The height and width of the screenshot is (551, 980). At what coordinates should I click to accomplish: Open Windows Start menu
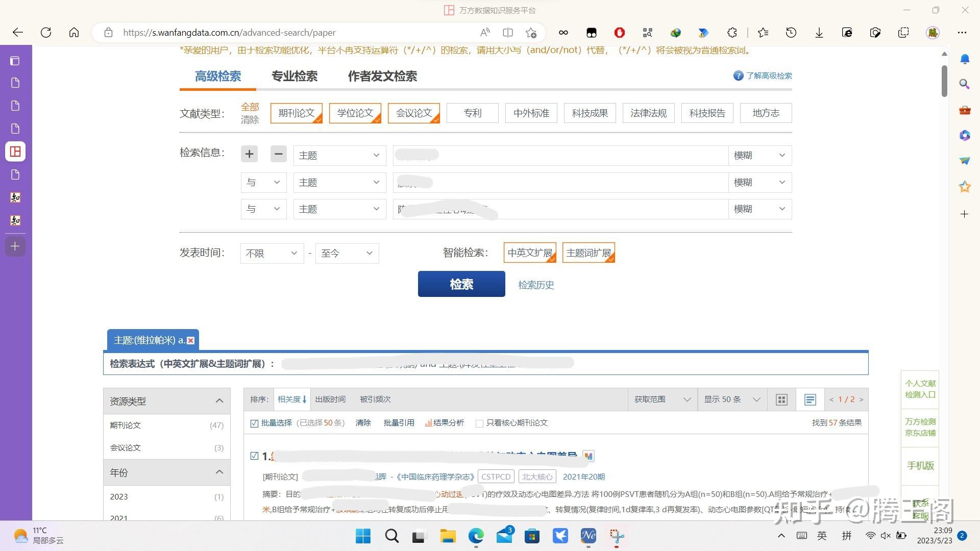363,536
